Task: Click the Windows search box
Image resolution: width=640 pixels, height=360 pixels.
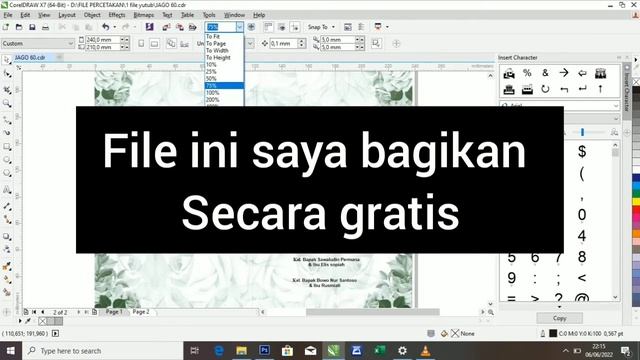Action: [x=102, y=351]
